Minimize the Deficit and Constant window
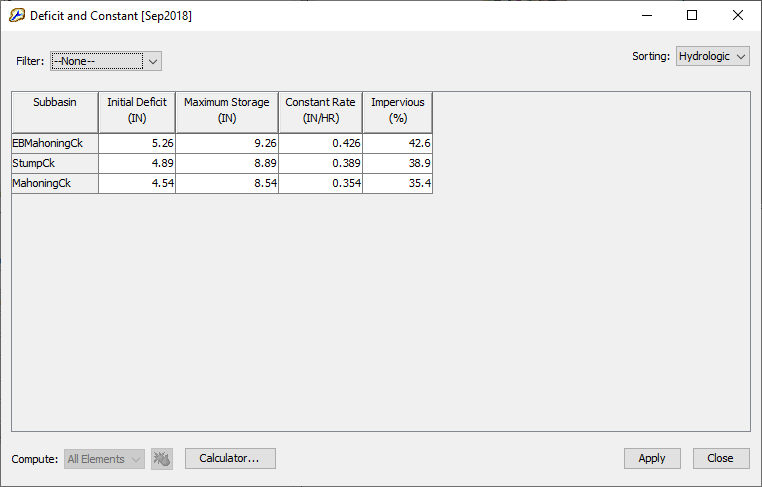The height and width of the screenshot is (487, 762). pos(647,16)
